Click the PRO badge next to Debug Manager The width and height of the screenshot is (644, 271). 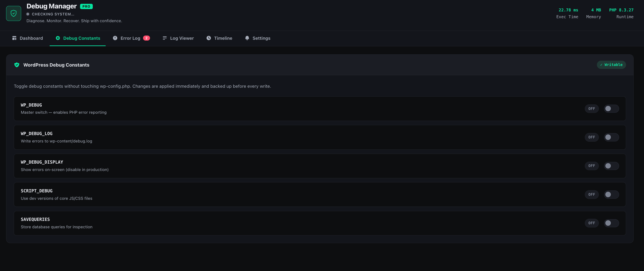[x=86, y=7]
